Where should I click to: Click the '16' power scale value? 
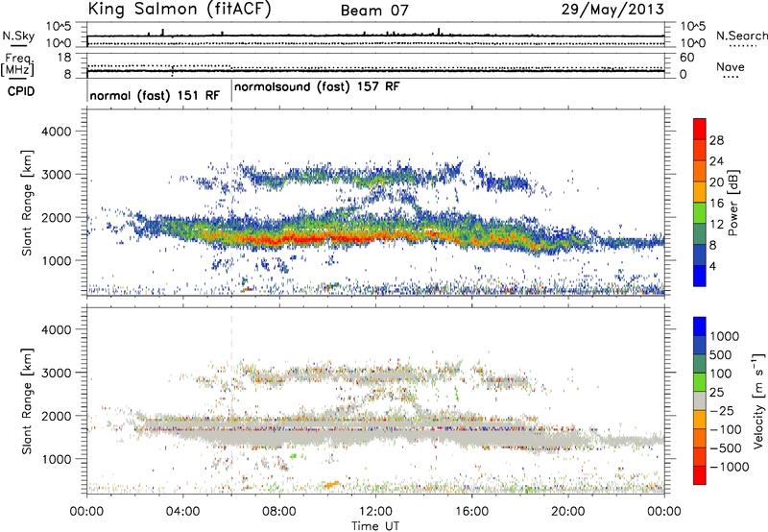(x=716, y=204)
